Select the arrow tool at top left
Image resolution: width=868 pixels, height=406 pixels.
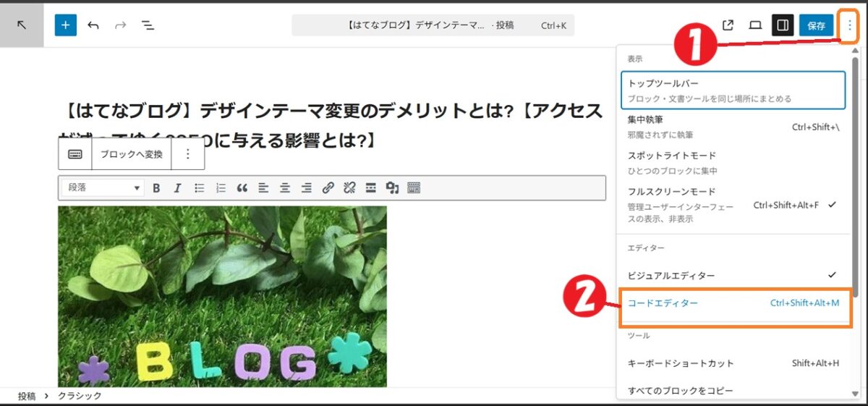[22, 25]
